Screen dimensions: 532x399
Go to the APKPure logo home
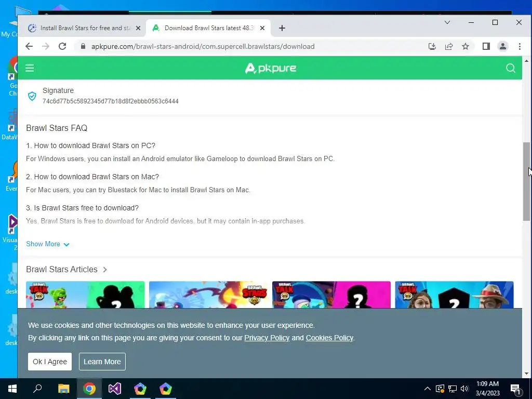[x=270, y=68]
